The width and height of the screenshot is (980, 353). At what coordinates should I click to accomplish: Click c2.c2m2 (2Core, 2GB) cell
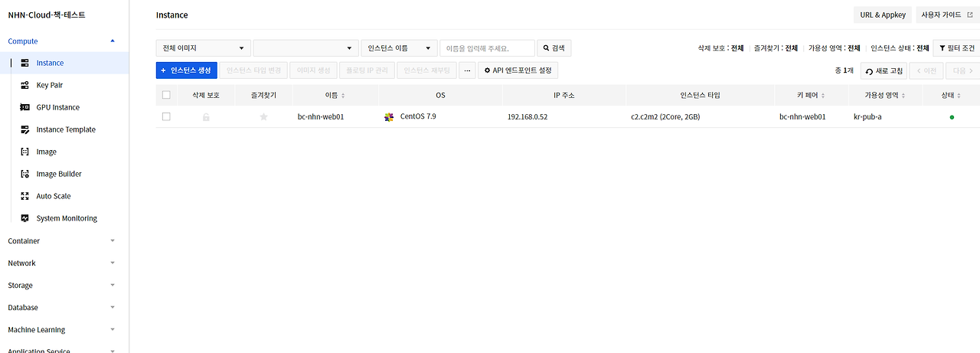pos(665,117)
